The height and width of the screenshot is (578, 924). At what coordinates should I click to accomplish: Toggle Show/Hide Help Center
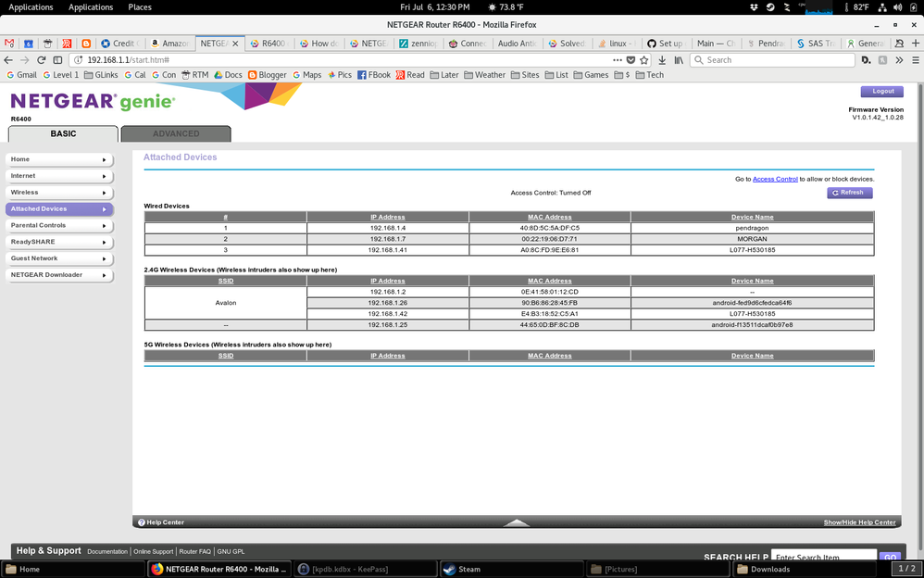(859, 521)
